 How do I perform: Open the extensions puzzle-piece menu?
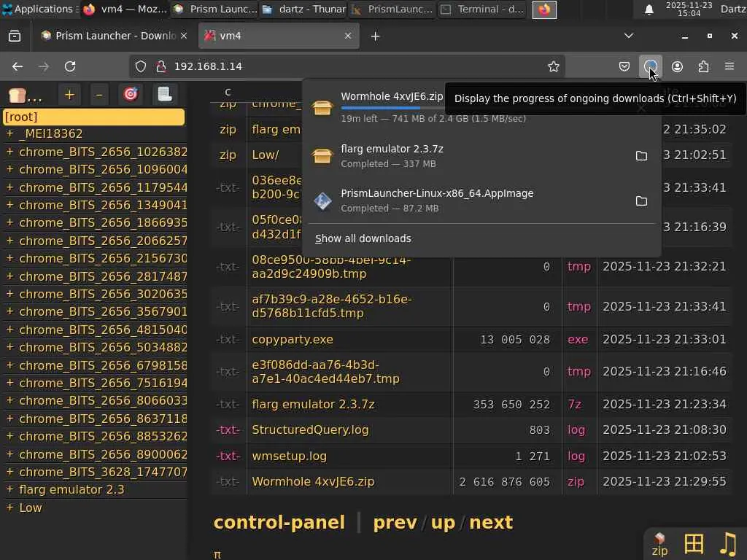(703, 66)
